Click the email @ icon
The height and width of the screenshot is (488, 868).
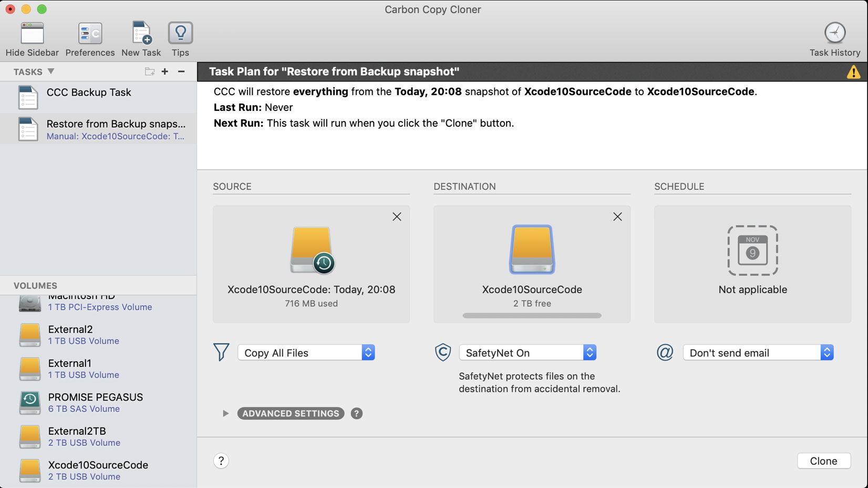[665, 352]
